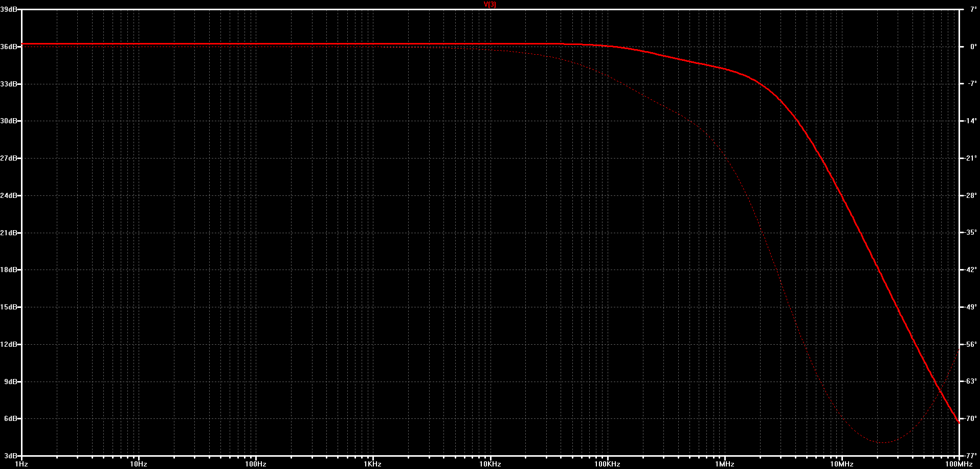Click the -63° phase axis label
The image size is (980, 469).
(971, 382)
